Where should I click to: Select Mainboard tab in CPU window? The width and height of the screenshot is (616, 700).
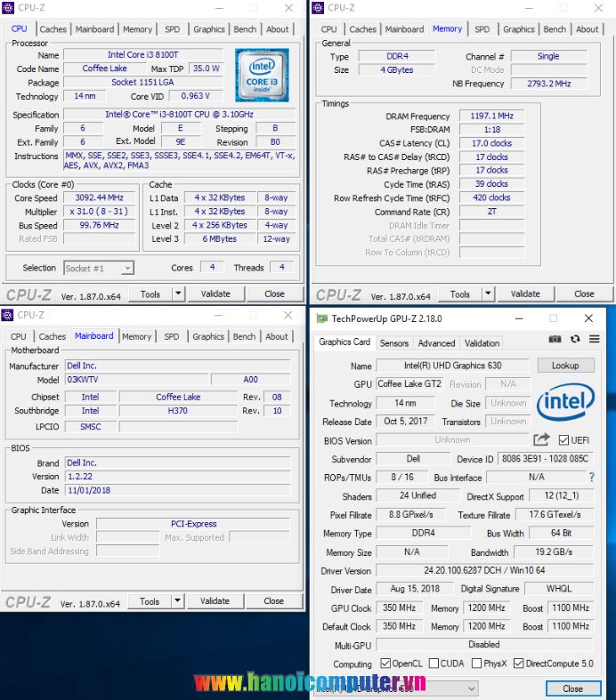click(94, 29)
